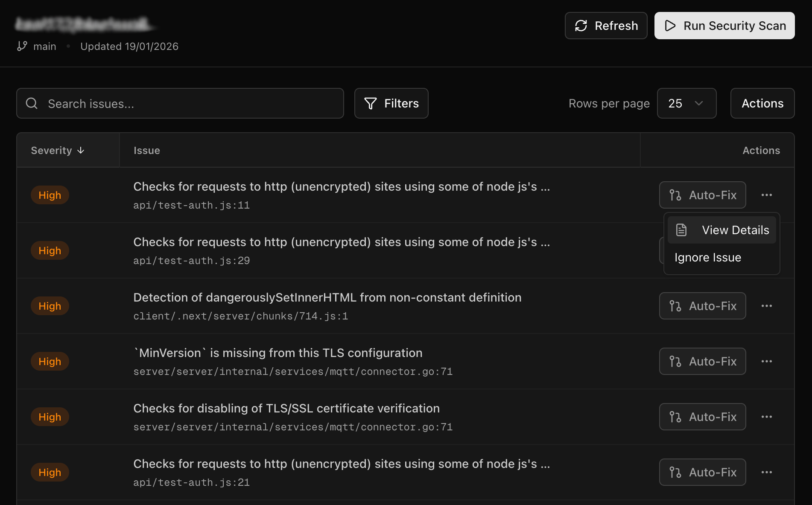
Task: Click the magnifier icon in the search box
Action: (32, 103)
